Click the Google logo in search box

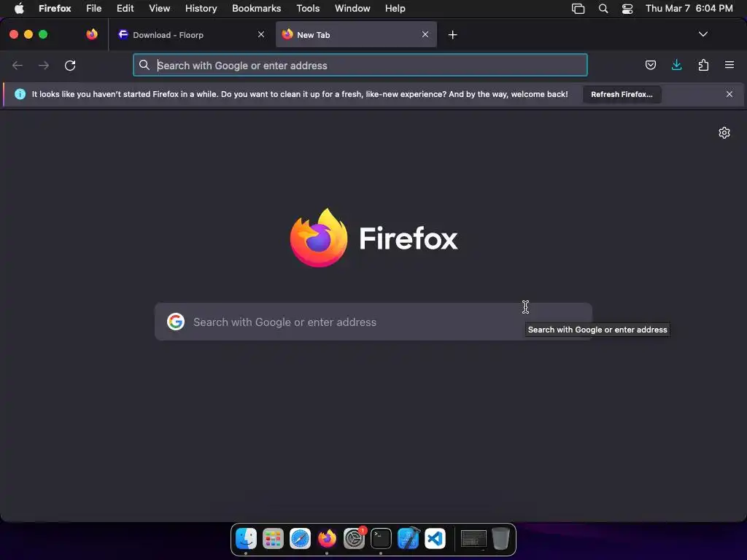coord(176,322)
